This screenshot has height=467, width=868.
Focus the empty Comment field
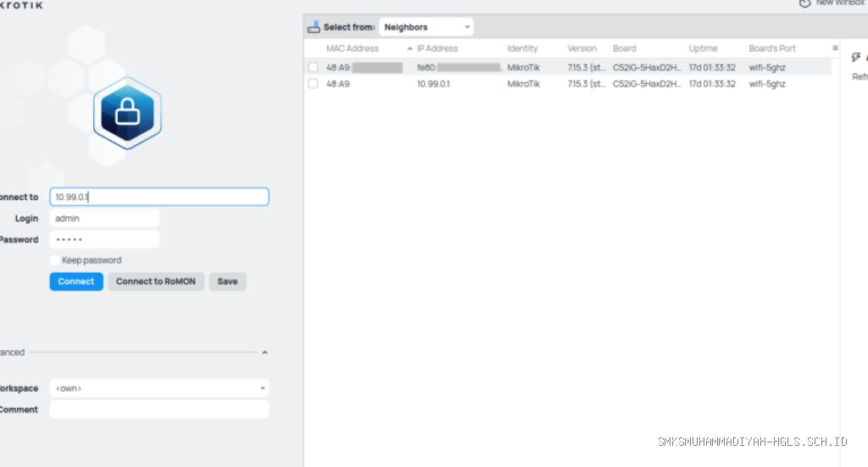[159, 409]
